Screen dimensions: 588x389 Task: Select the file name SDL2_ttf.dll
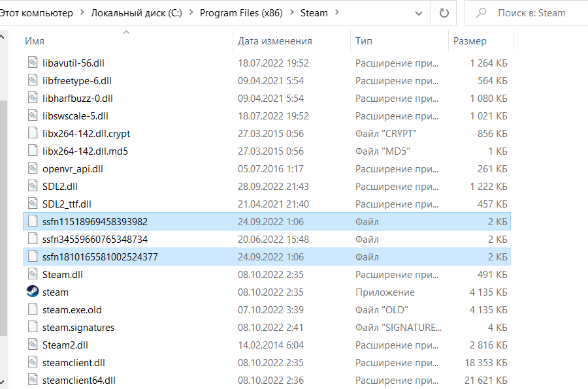[67, 204]
